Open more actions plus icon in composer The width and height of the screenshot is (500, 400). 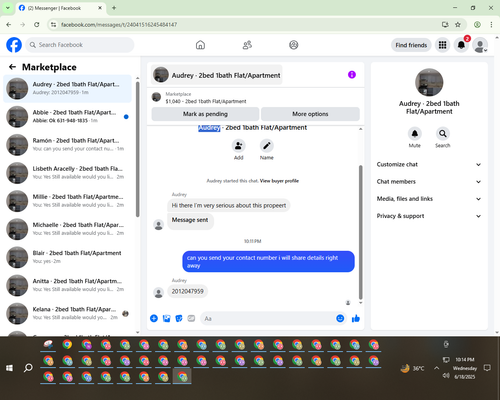(x=154, y=318)
